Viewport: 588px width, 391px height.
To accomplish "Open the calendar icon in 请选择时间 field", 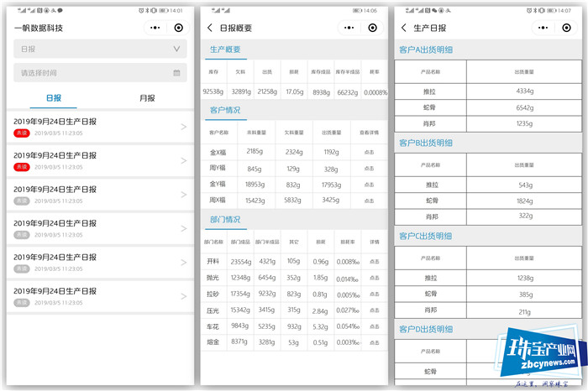I will point(176,73).
